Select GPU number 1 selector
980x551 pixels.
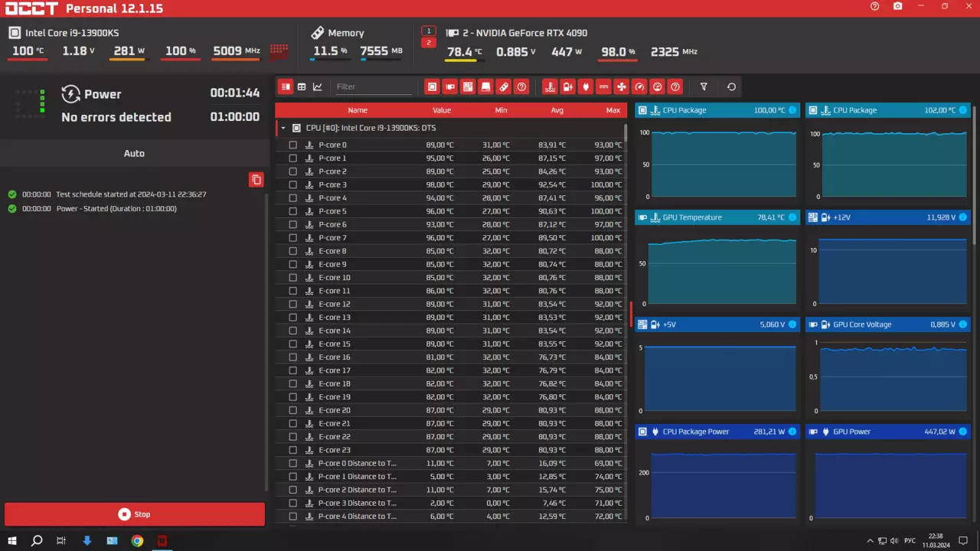[x=429, y=31]
